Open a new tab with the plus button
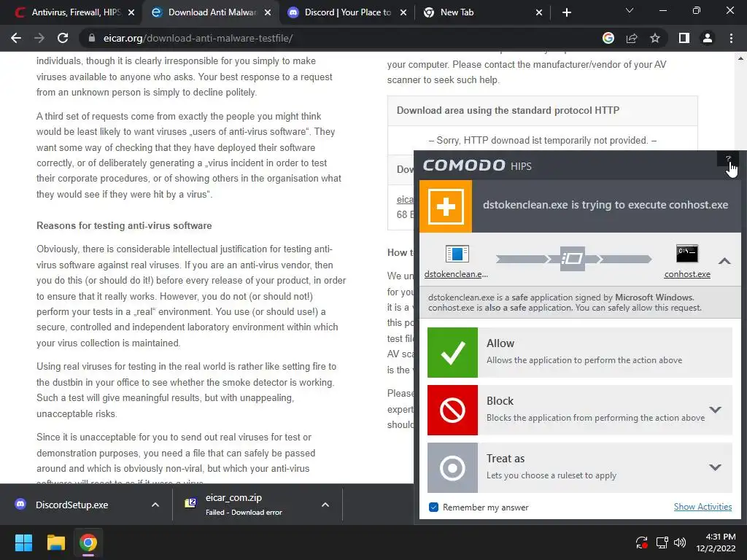 pyautogui.click(x=566, y=12)
